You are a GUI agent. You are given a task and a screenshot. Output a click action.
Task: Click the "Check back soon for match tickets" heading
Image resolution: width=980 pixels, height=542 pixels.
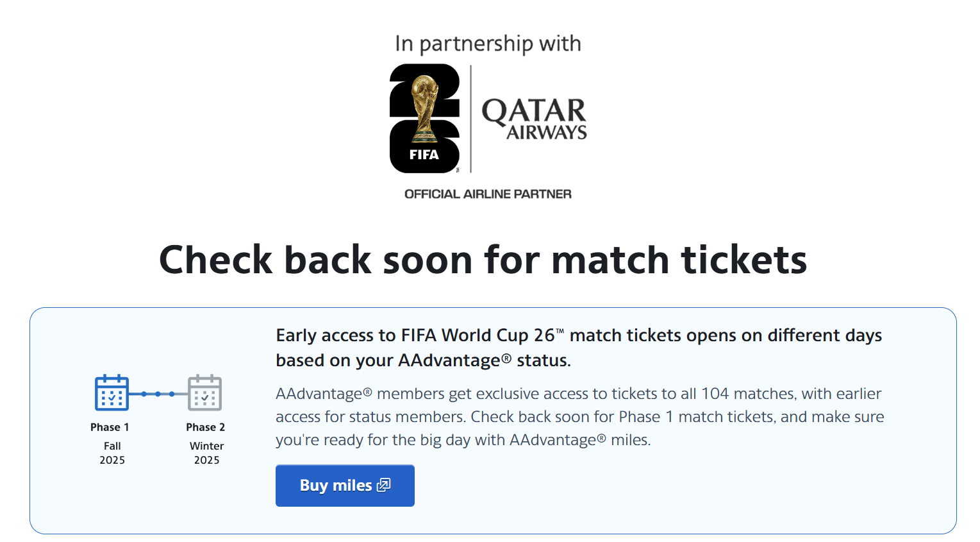click(483, 260)
